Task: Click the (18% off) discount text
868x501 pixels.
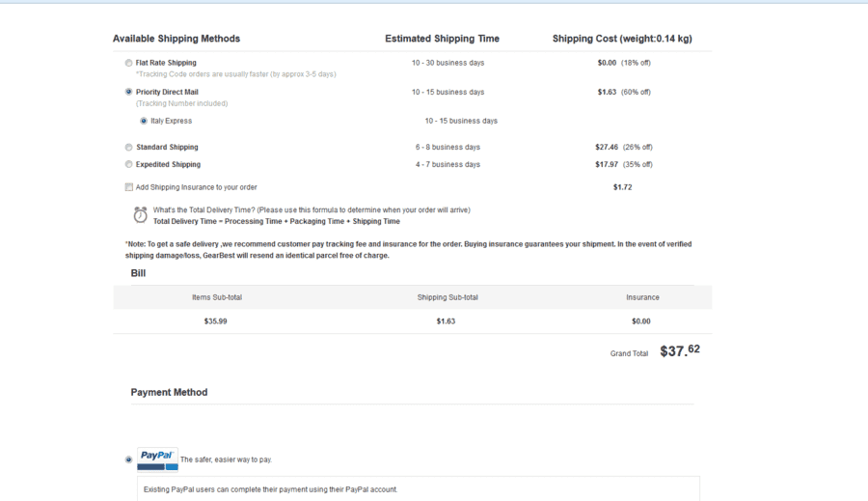Action: (x=636, y=63)
